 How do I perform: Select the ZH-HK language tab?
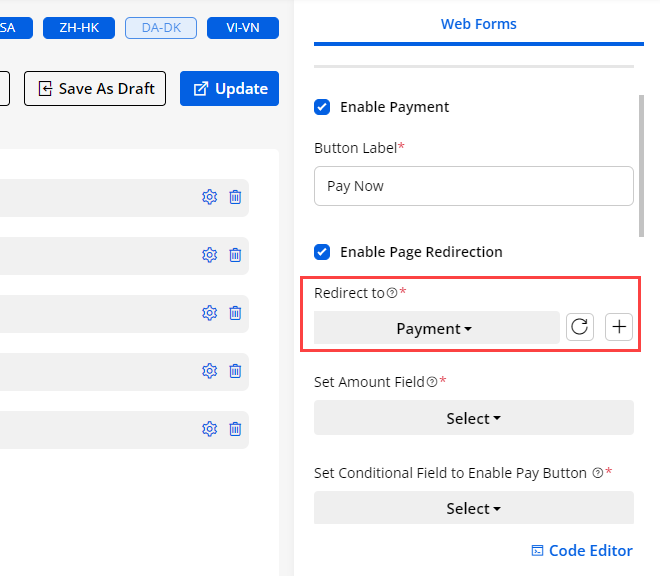(79, 28)
